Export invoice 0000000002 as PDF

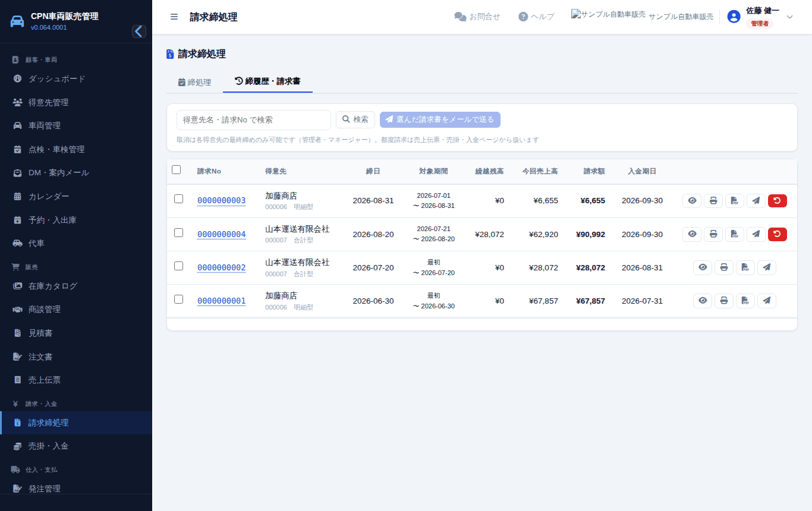pyautogui.click(x=745, y=267)
